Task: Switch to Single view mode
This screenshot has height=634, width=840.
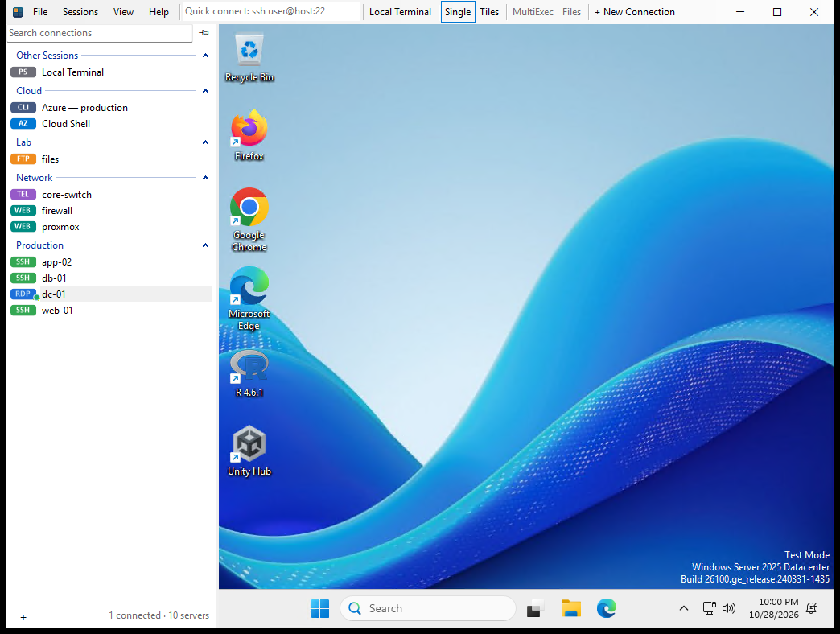Action: (458, 12)
